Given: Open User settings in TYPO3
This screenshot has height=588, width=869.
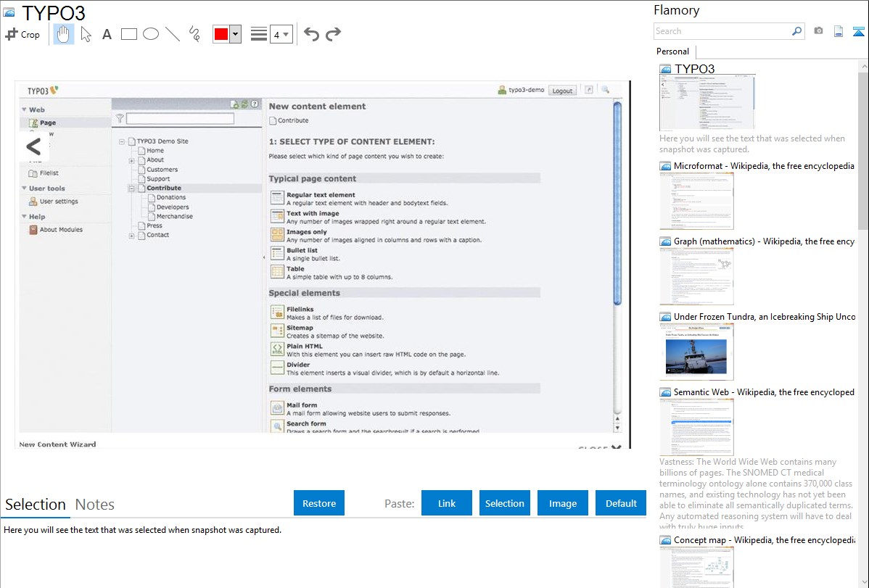Looking at the screenshot, I should click(x=53, y=201).
